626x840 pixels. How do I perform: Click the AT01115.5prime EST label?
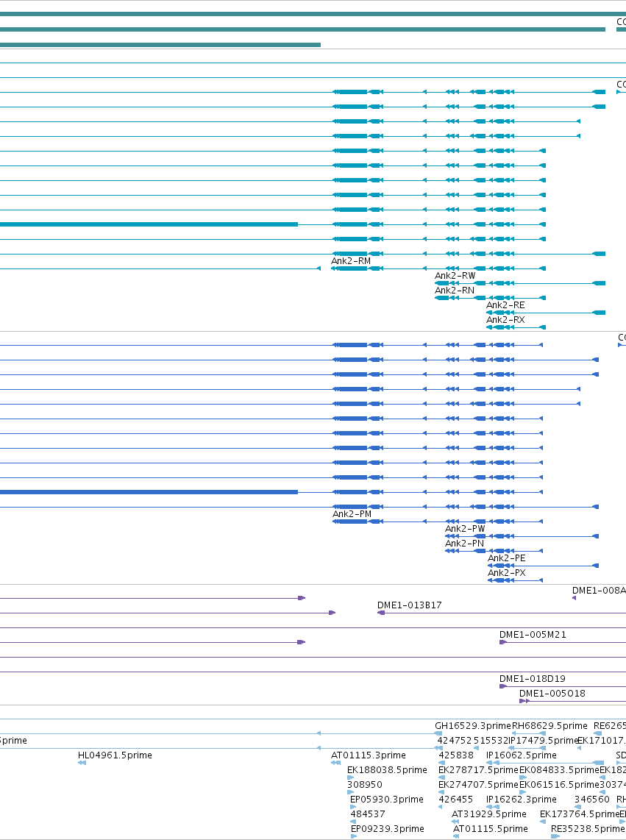491,829
